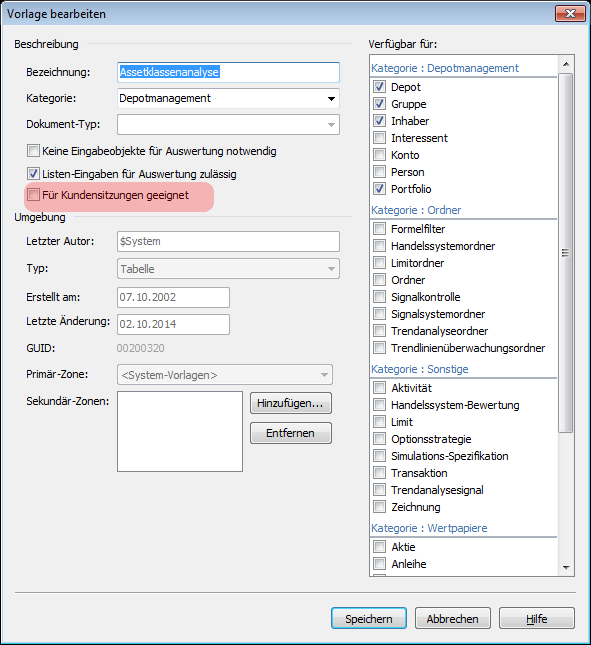
Task: Enable the Für Kundensitzungen geeignet checkbox
Action: coord(33,195)
